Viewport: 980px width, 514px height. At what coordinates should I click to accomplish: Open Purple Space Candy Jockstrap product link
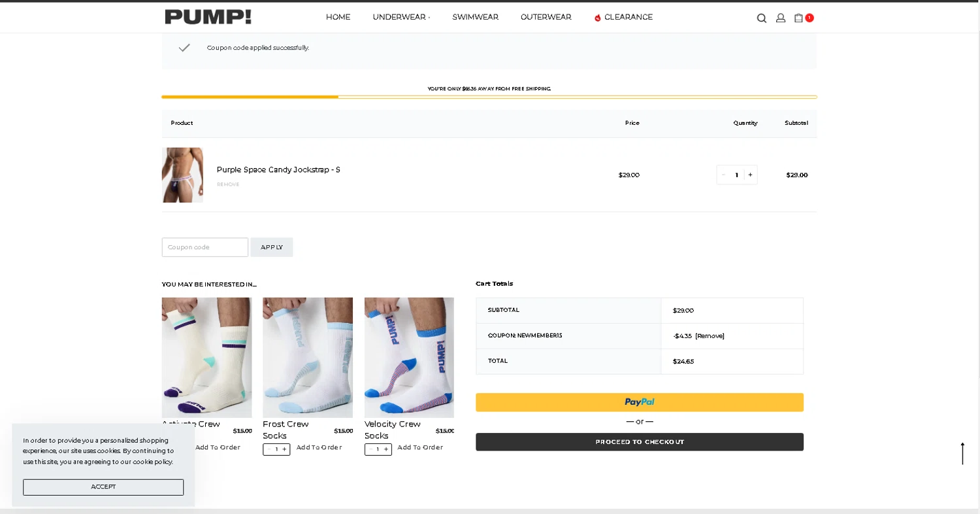tap(278, 169)
